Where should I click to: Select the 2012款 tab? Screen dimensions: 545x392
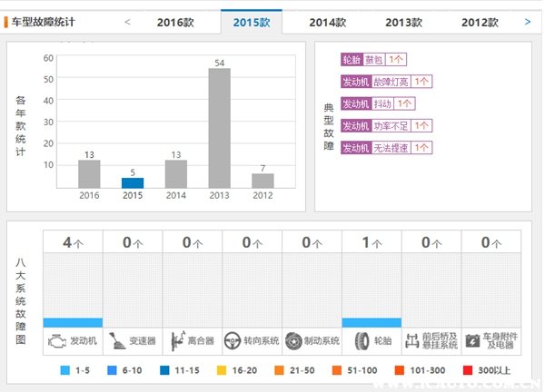pyautogui.click(x=479, y=22)
